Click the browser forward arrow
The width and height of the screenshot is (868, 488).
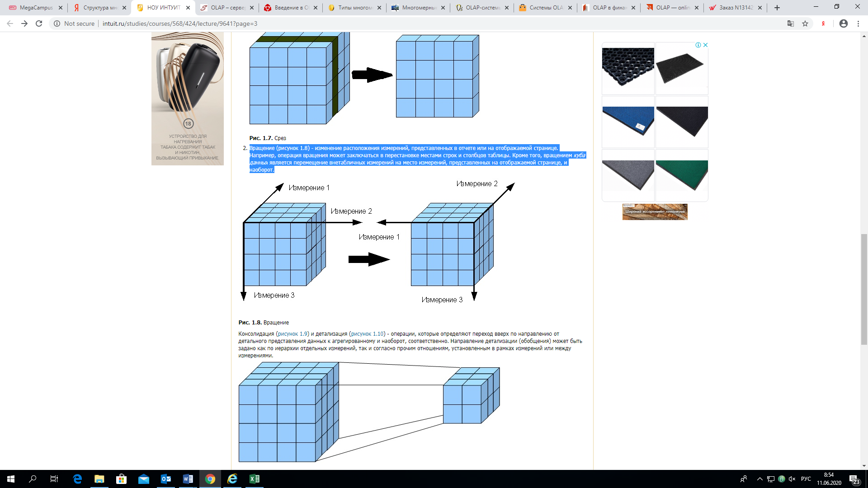[x=24, y=23]
